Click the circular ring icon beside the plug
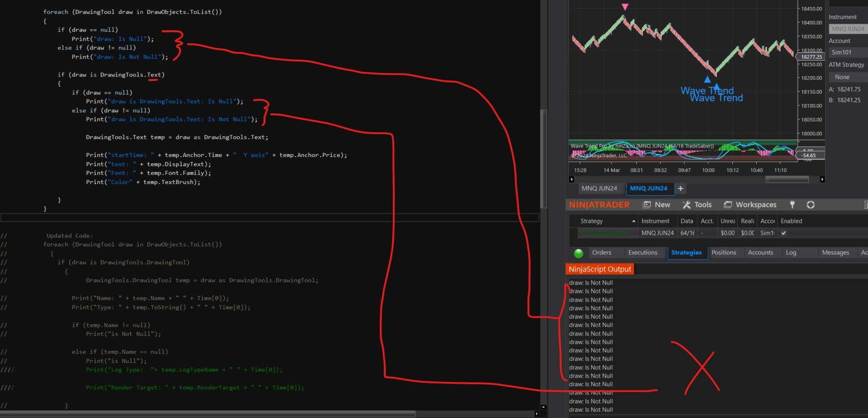Image resolution: width=868 pixels, height=418 pixels. (x=810, y=205)
